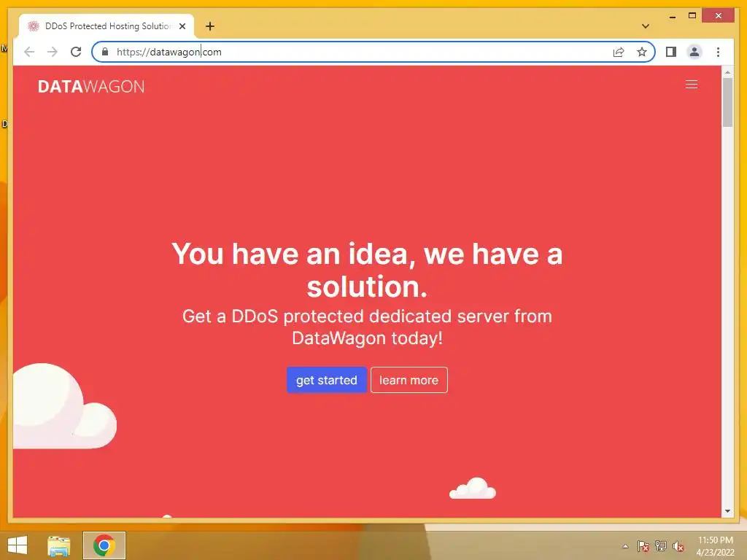Go forward to the next page
The height and width of the screenshot is (560, 747).
point(53,52)
